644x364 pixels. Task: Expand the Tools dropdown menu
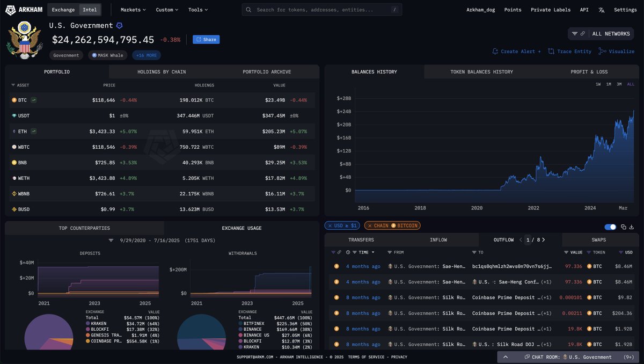pos(198,10)
